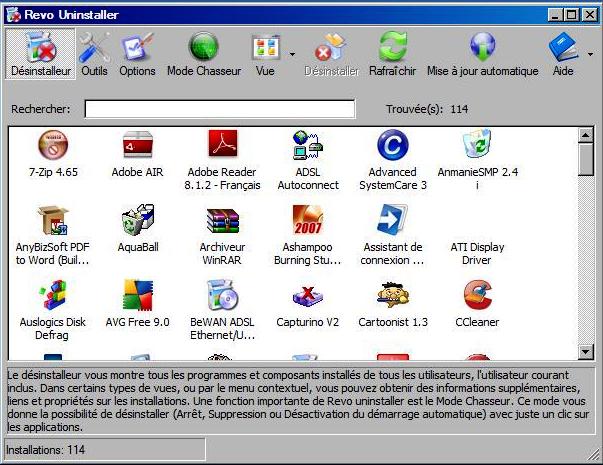
Task: Open Options settings
Action: [137, 54]
